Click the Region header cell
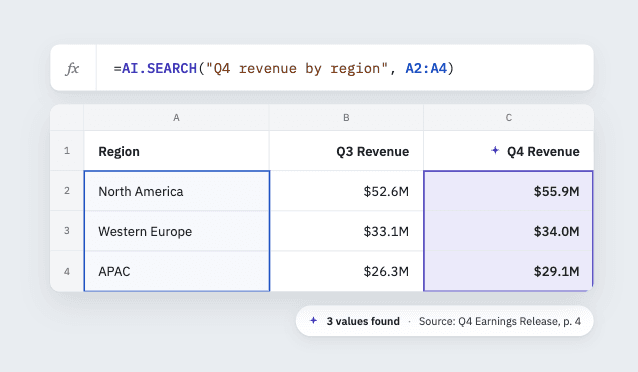Screen dimensions: 638x372 (176, 151)
